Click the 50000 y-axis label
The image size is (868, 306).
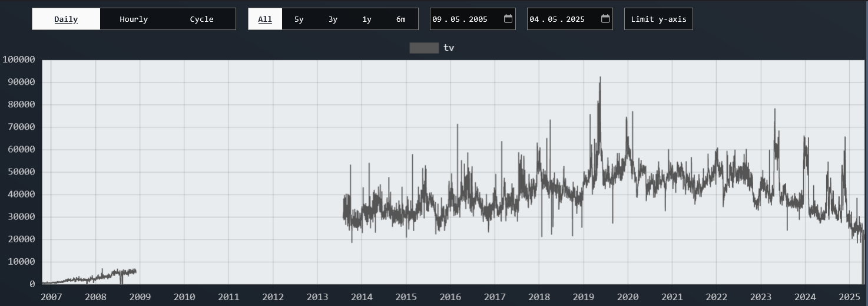(x=21, y=172)
